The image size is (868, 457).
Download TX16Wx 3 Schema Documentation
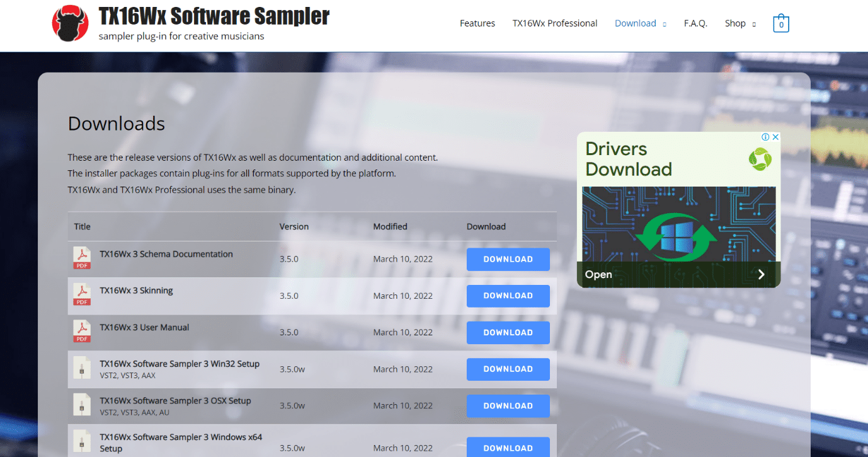click(508, 259)
